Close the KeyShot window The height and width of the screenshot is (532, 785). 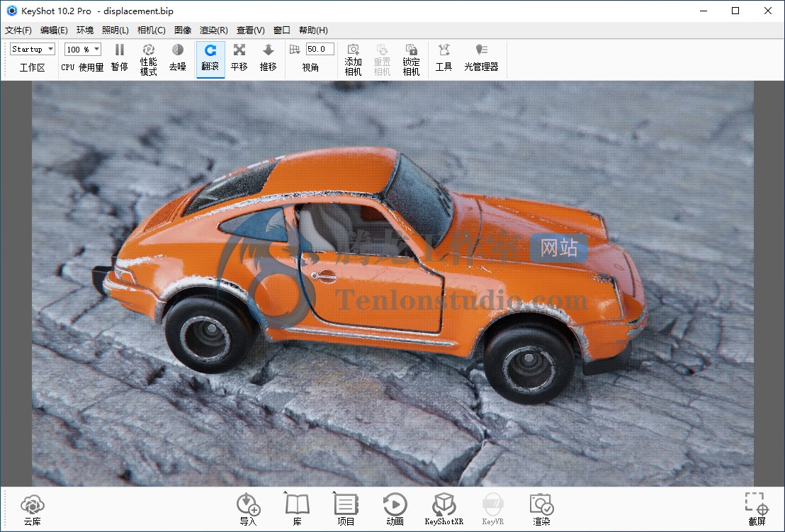click(x=768, y=11)
